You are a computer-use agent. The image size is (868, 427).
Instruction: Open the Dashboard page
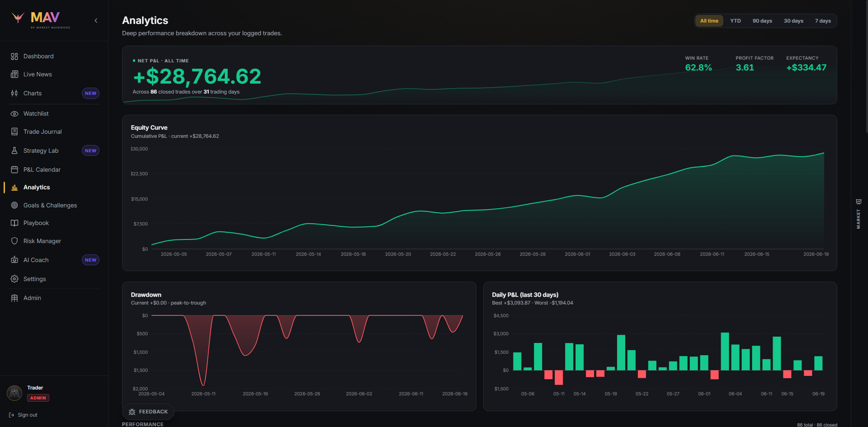coord(54,56)
